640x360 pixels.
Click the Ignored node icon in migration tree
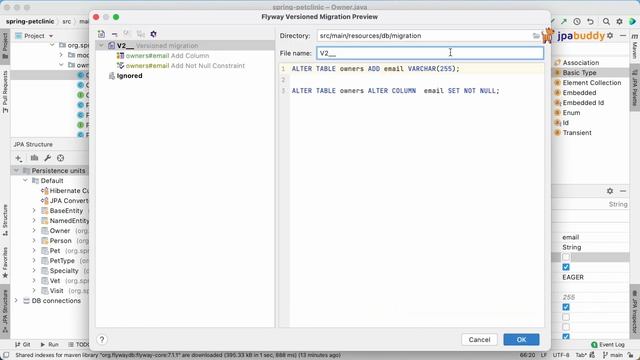click(111, 76)
